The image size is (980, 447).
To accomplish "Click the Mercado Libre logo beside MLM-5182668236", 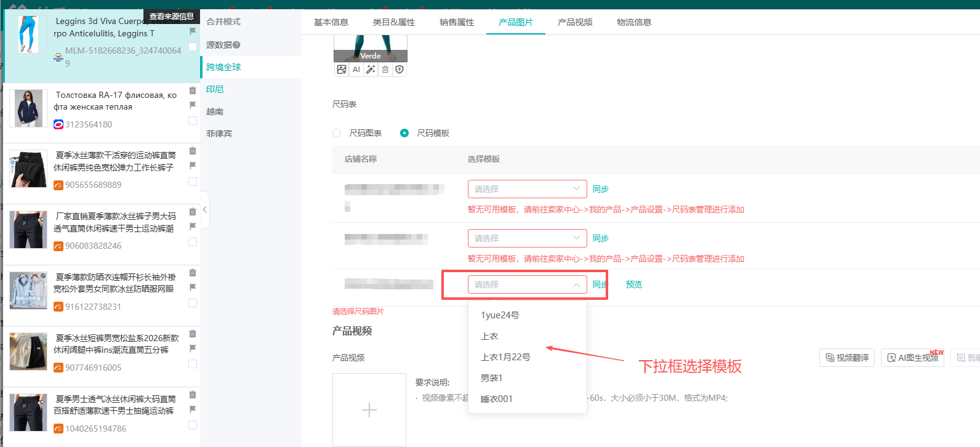I will [x=58, y=57].
